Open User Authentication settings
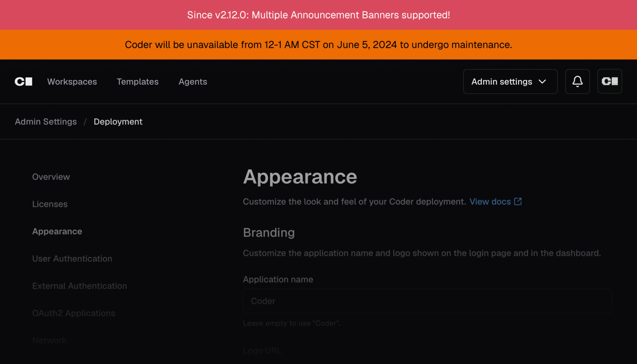Screen dimensions: 637x364 pyautogui.click(x=72, y=259)
